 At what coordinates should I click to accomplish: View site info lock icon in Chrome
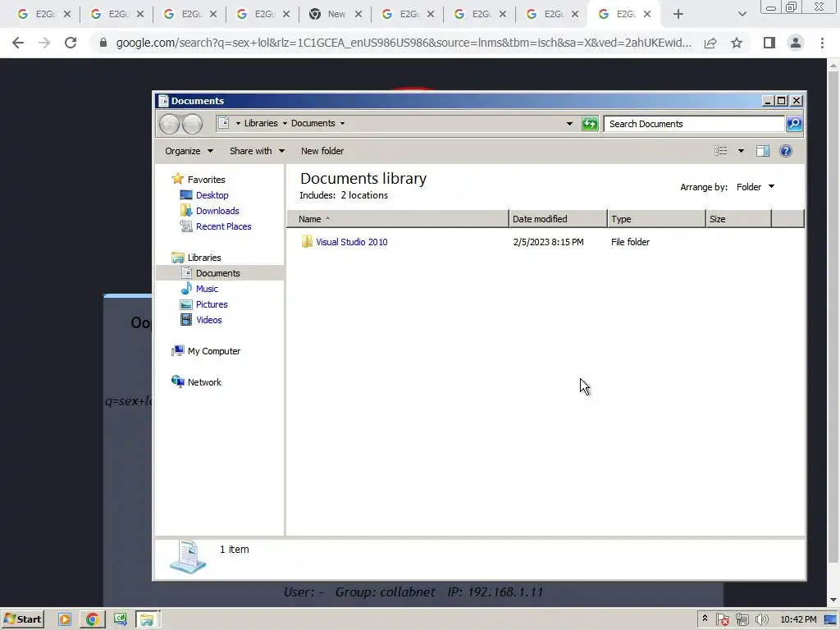click(x=103, y=43)
